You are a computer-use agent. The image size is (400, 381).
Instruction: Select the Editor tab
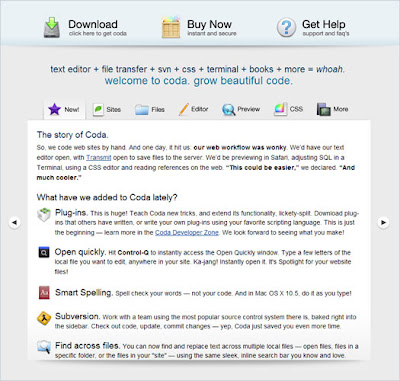pos(193,109)
